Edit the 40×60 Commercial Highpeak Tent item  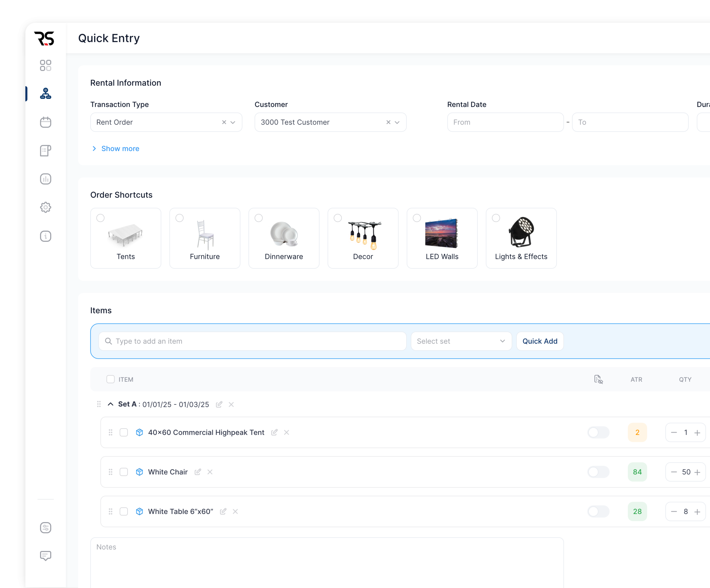click(x=274, y=432)
